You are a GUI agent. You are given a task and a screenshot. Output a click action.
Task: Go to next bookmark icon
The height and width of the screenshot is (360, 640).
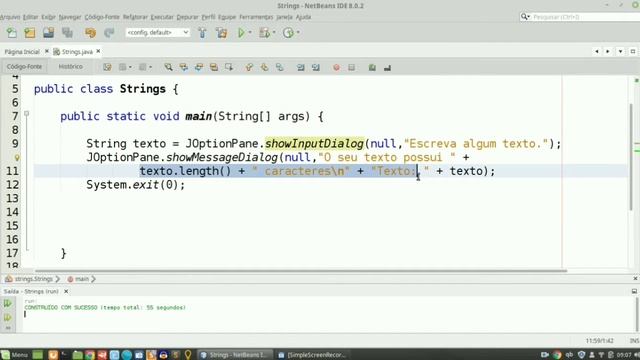coord(264,67)
